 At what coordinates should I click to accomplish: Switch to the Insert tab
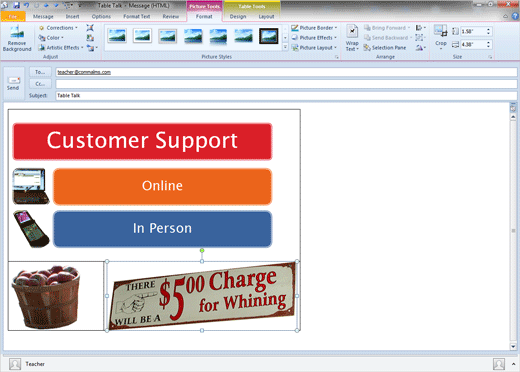click(x=72, y=16)
